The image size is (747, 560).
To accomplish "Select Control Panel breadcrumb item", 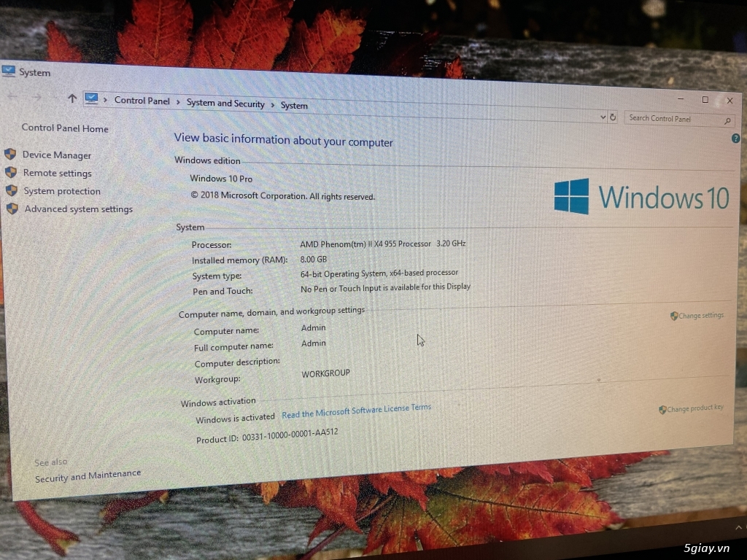I will [142, 101].
